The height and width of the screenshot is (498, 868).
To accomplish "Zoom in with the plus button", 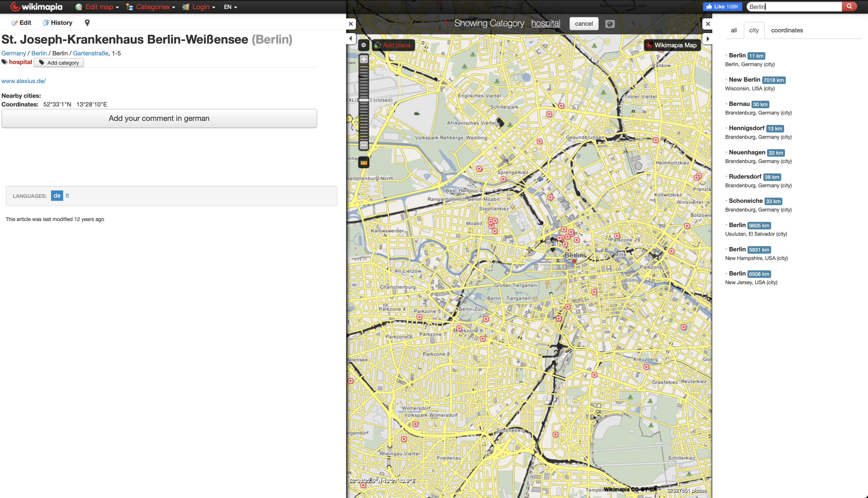I will pyautogui.click(x=364, y=59).
